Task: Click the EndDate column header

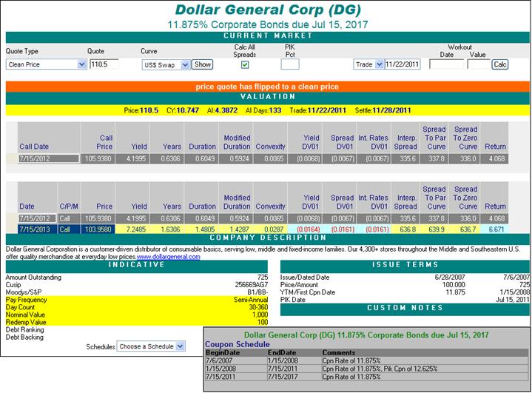Action: click(282, 352)
